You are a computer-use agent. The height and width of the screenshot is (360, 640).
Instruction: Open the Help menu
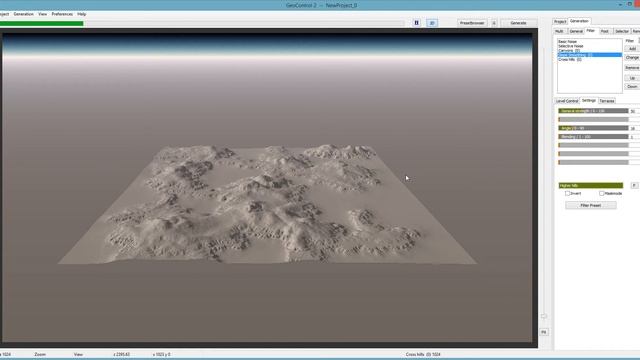82,14
